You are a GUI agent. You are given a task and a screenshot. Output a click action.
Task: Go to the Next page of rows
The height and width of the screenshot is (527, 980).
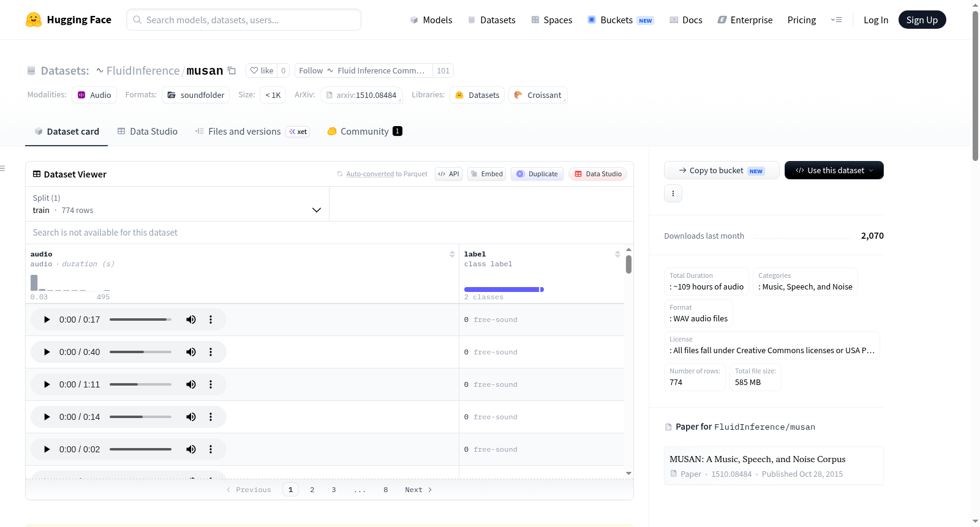(418, 490)
